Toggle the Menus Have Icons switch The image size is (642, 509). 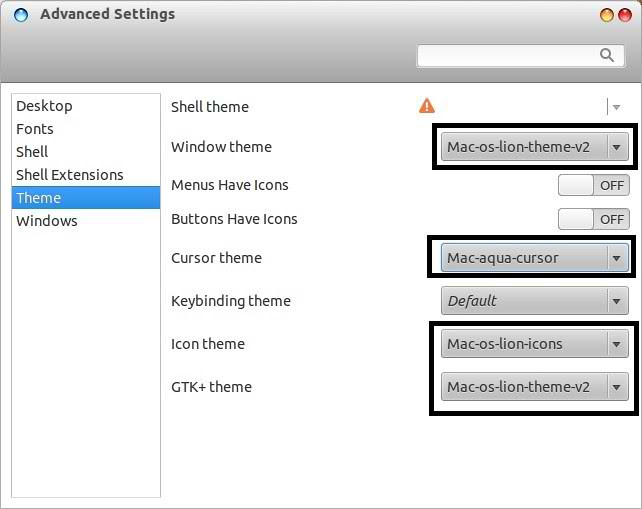(594, 185)
